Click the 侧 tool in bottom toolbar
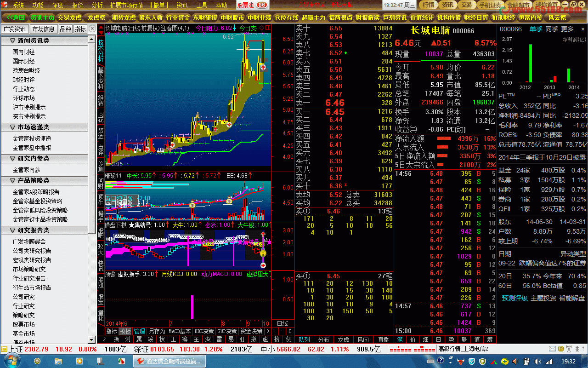The image size is (588, 368). pos(288,339)
